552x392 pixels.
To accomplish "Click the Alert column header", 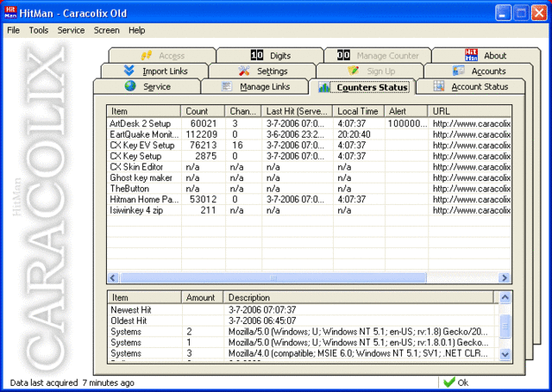I will point(406,111).
